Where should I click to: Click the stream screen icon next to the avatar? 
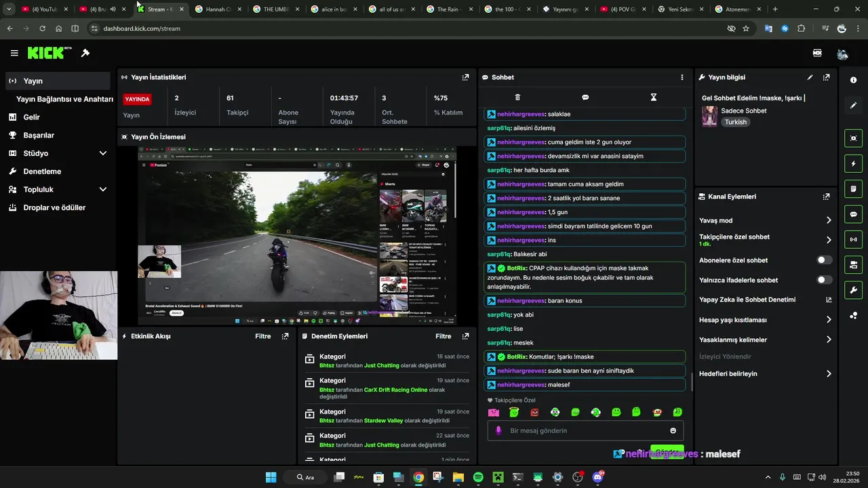pyautogui.click(x=817, y=53)
